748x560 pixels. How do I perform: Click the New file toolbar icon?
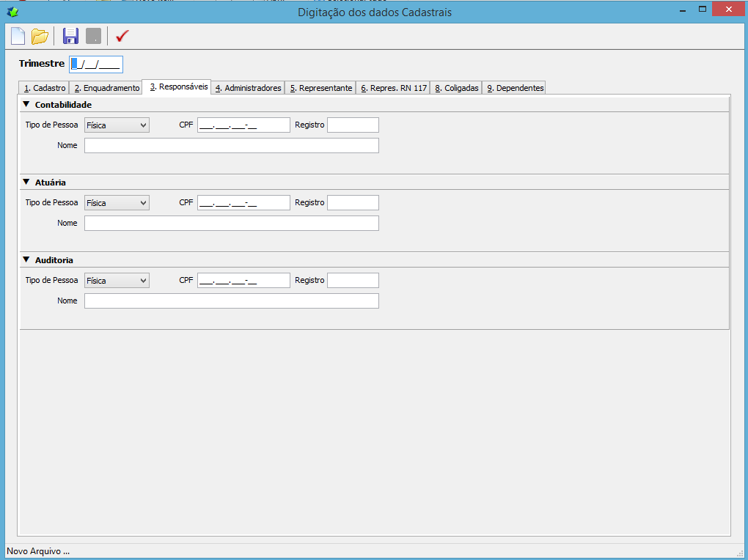18,36
